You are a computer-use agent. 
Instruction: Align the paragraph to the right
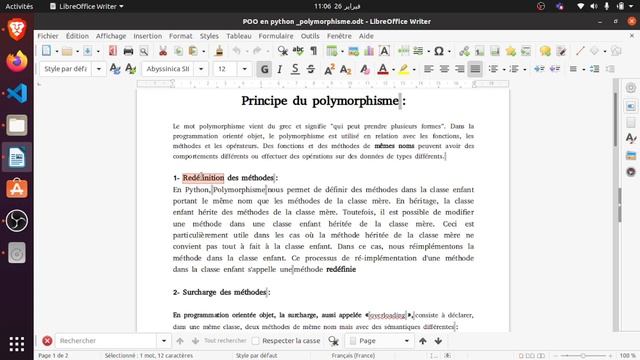460,69
